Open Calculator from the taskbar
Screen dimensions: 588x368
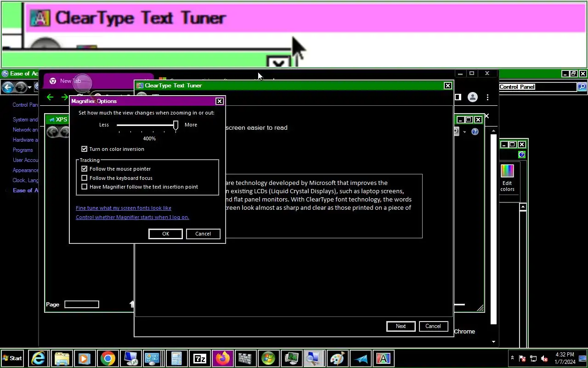tap(177, 358)
